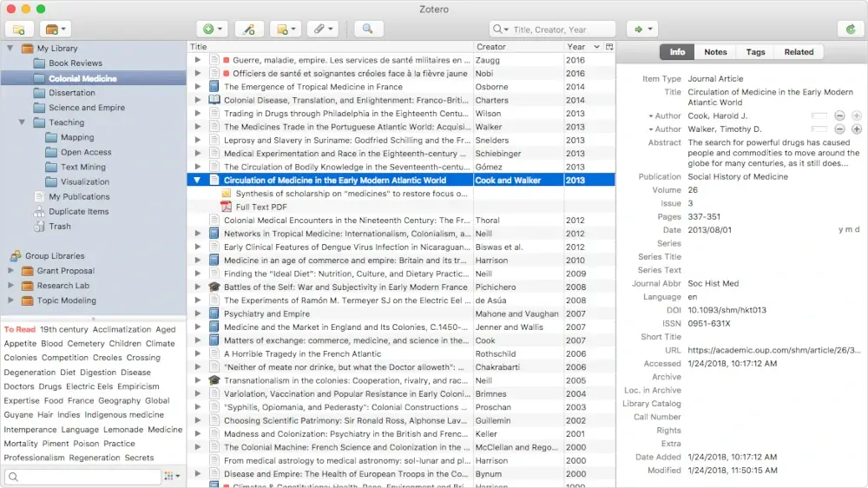Viewport: 868px width, 488px height.
Task: Open the column picker icon in header
Action: tap(609, 47)
